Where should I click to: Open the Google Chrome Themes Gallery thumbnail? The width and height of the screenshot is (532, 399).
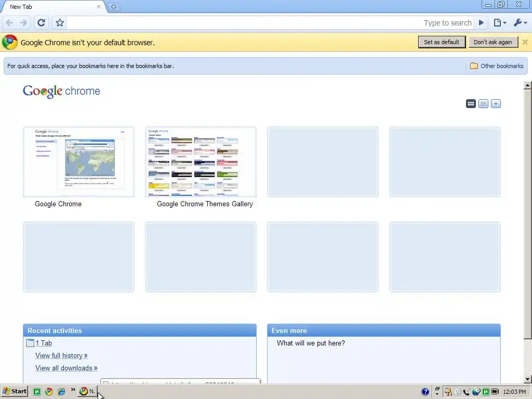201,162
